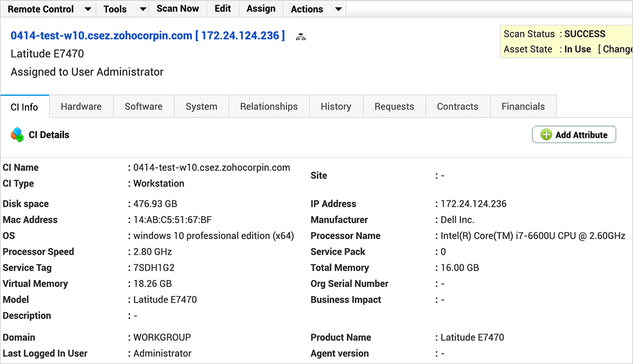This screenshot has width=633, height=364.
Task: Click the CI Details cubes icon
Action: [17, 135]
